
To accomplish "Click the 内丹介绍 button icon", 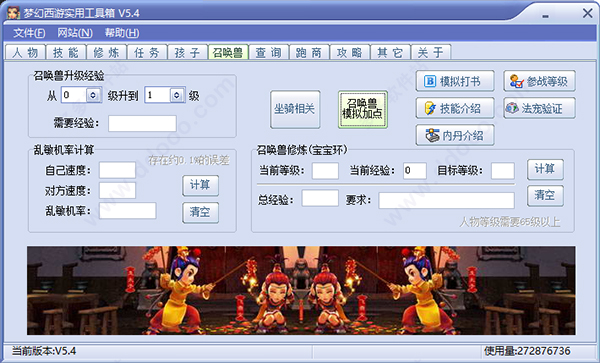I will coord(432,135).
